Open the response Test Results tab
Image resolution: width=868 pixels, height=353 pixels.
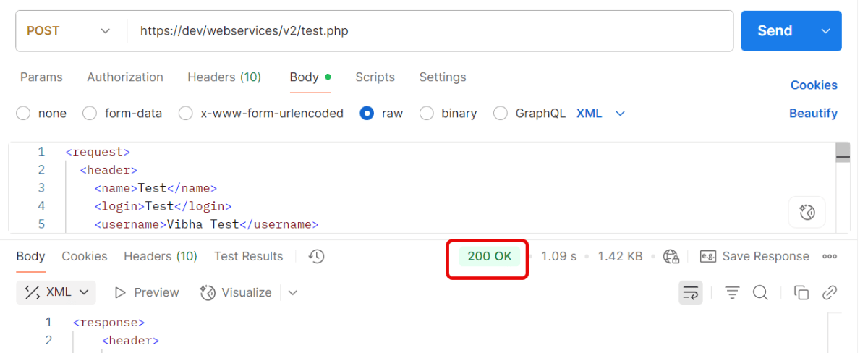pyautogui.click(x=248, y=256)
